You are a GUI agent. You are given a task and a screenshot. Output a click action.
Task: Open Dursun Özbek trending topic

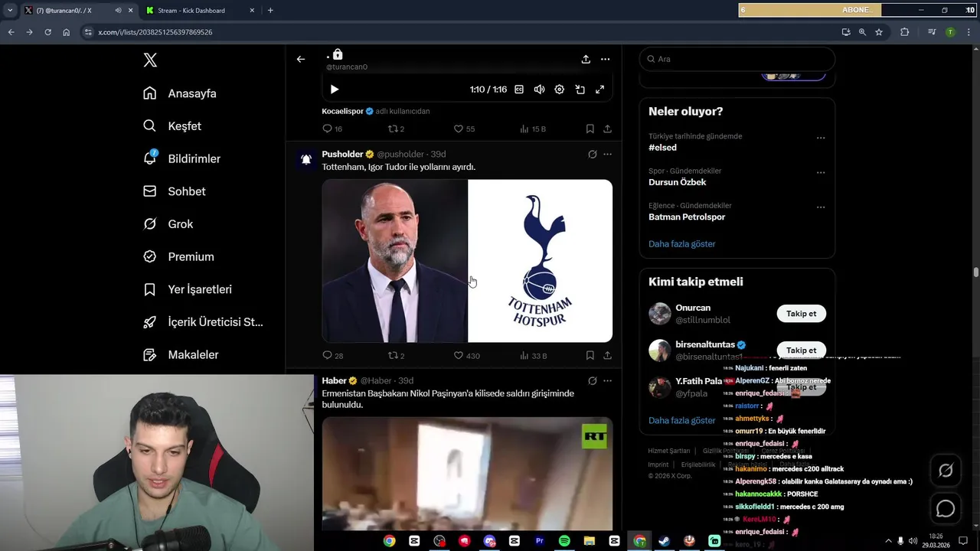pyautogui.click(x=677, y=182)
